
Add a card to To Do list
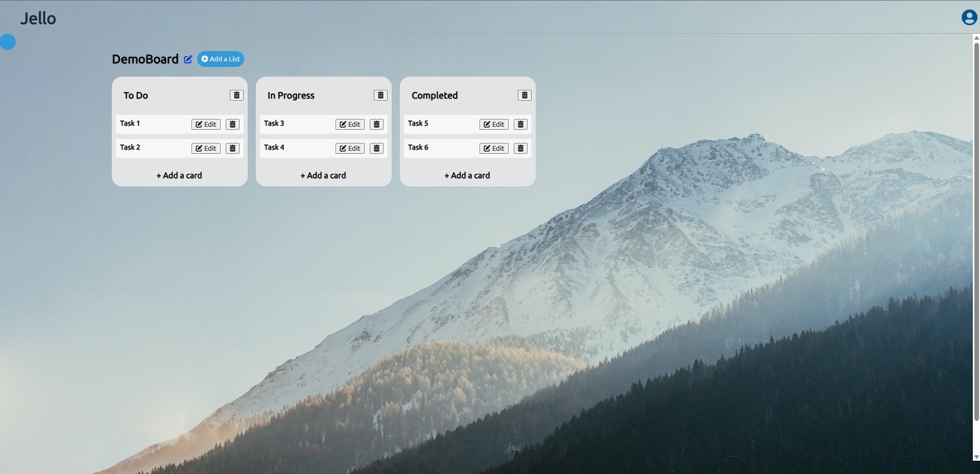pos(179,176)
